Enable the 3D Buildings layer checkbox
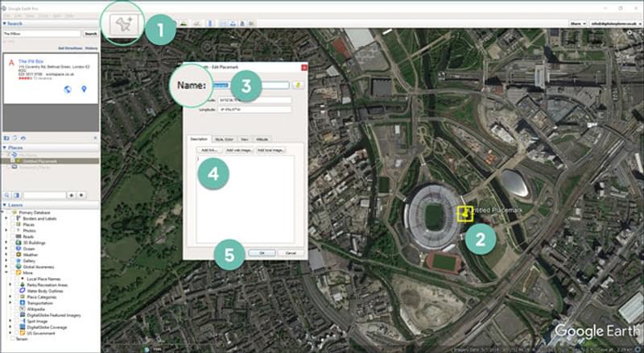Viewport: 644px width, 353px height. [x=16, y=243]
